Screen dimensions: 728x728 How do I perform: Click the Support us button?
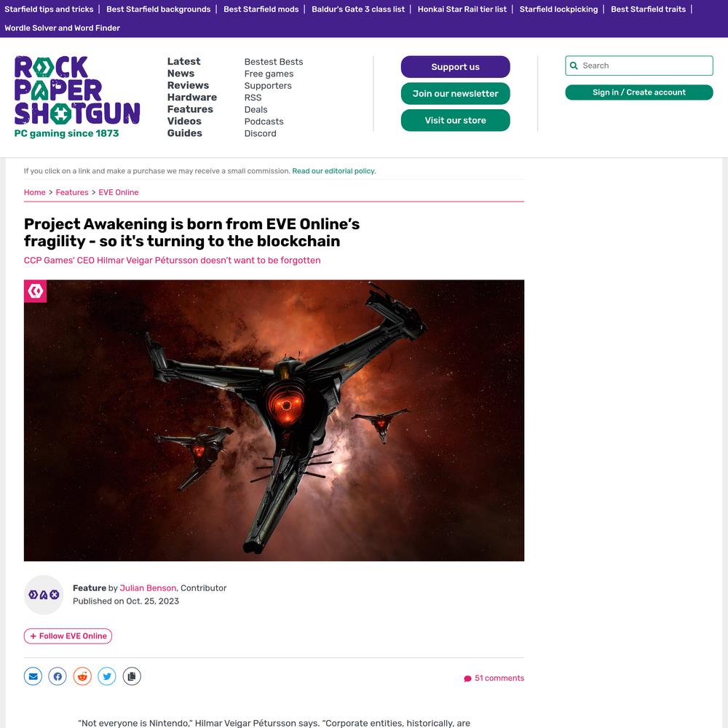(456, 67)
